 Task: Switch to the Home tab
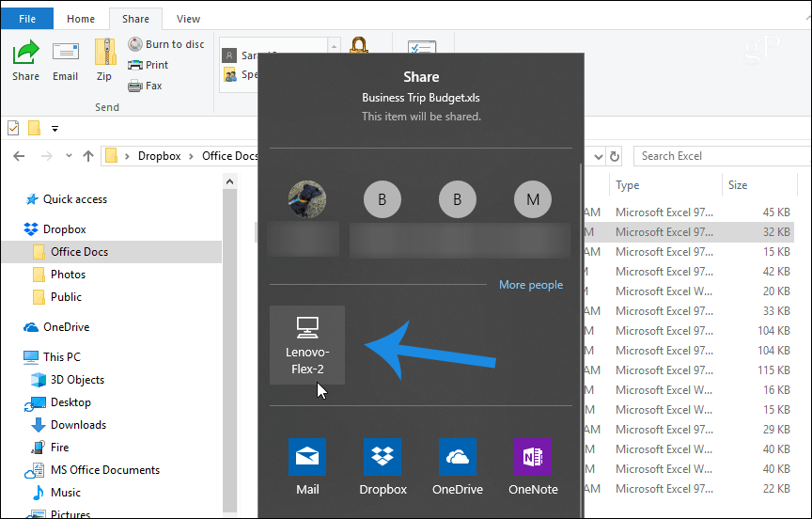point(81,19)
